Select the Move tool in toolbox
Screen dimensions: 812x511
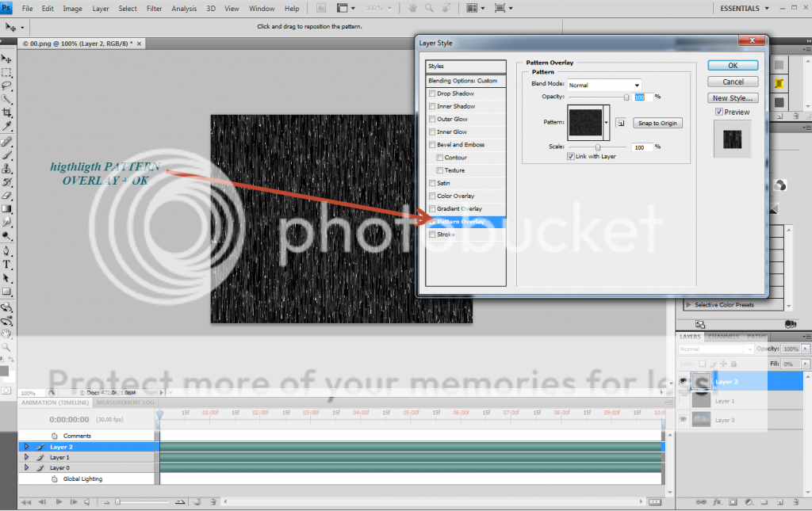(x=6, y=59)
